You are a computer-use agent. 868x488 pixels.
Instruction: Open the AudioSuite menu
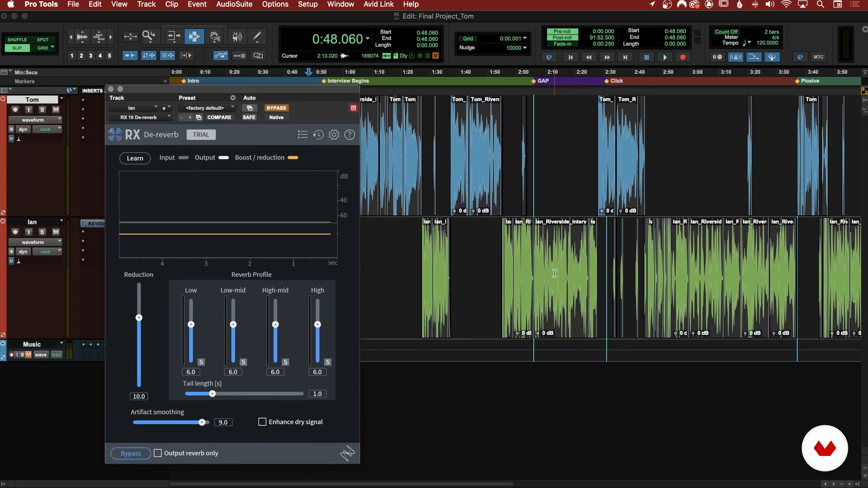(234, 4)
